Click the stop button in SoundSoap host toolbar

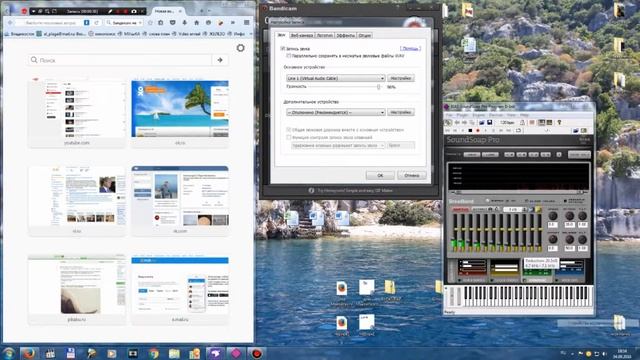tap(470, 131)
